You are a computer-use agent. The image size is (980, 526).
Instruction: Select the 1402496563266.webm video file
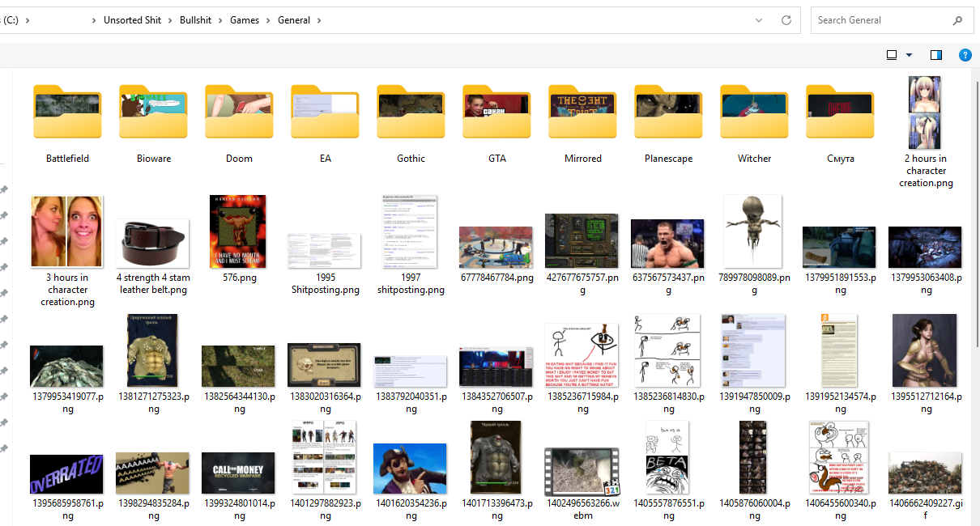pos(582,472)
